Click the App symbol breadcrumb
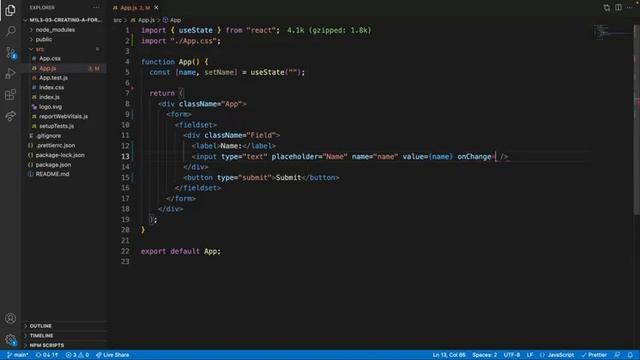This screenshot has height=360, width=640. [x=172, y=20]
